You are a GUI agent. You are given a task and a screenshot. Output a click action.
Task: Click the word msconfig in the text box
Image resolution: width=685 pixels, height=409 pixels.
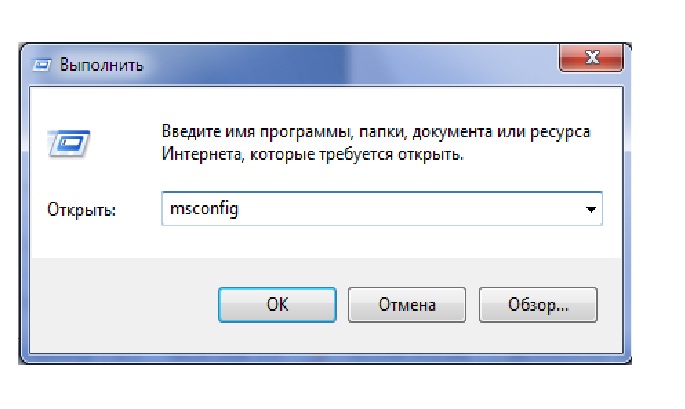coord(204,209)
